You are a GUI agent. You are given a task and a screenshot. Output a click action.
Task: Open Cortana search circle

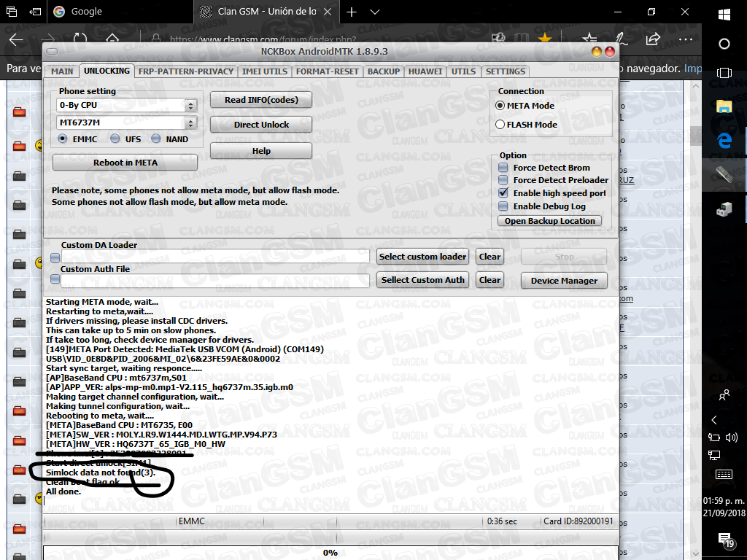(x=724, y=44)
